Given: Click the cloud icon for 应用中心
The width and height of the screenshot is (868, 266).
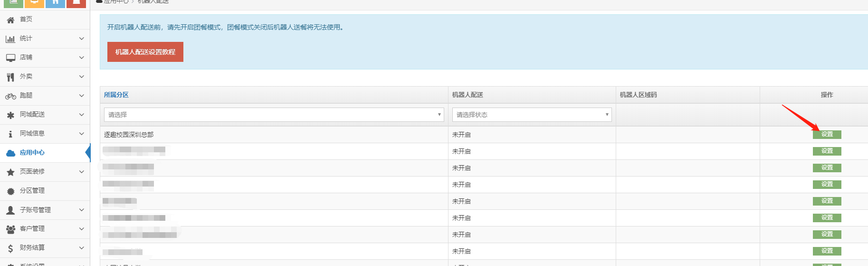Looking at the screenshot, I should click(10, 153).
